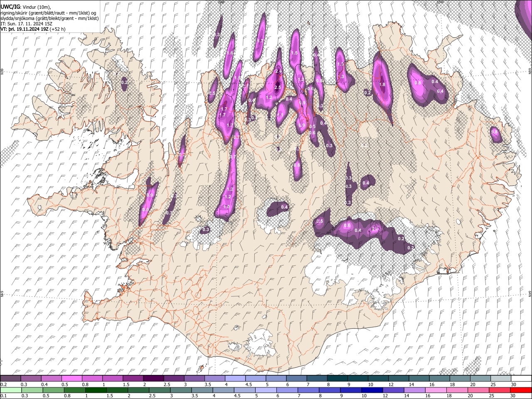Click the "30" label, upper legend row

(x=513, y=384)
